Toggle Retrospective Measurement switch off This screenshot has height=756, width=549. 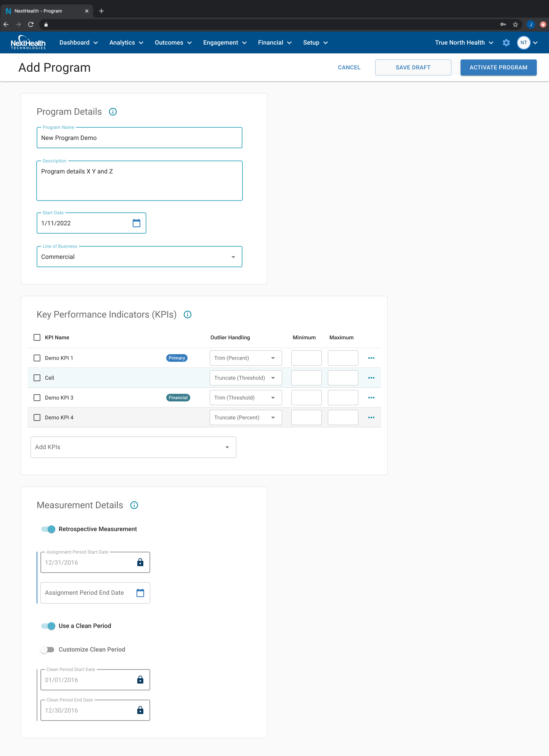(48, 529)
